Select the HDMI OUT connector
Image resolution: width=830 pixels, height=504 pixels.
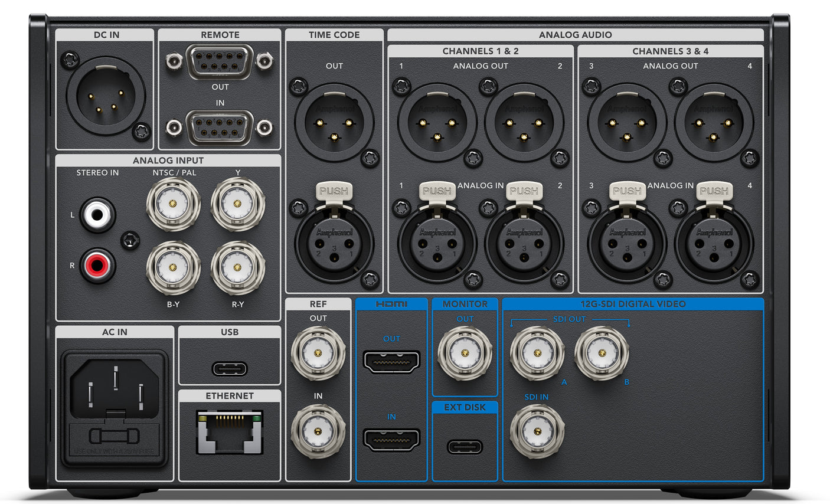pos(392,361)
